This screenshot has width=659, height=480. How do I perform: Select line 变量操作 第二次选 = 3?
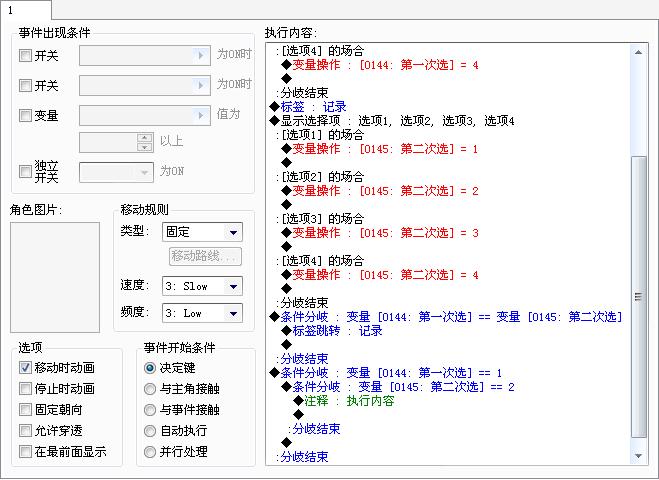pyautogui.click(x=380, y=233)
